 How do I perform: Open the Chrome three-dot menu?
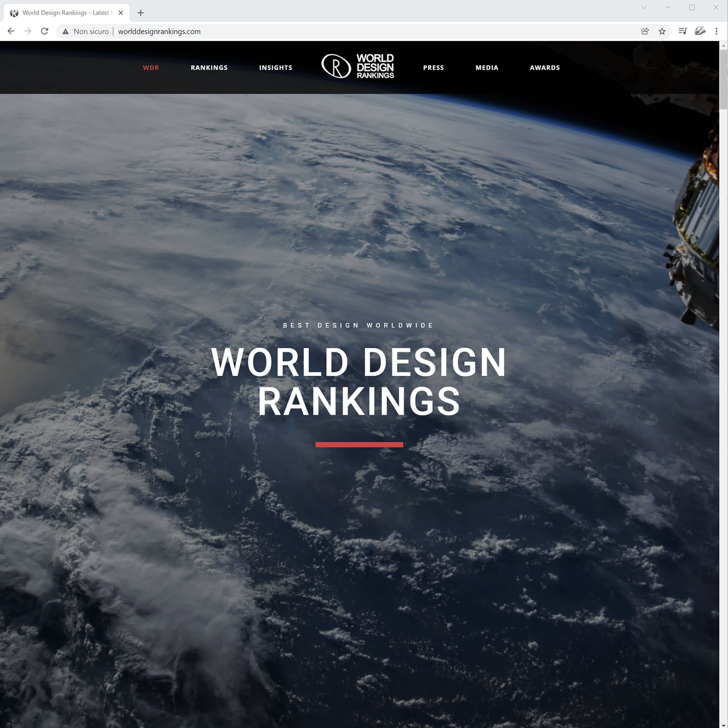click(x=716, y=31)
